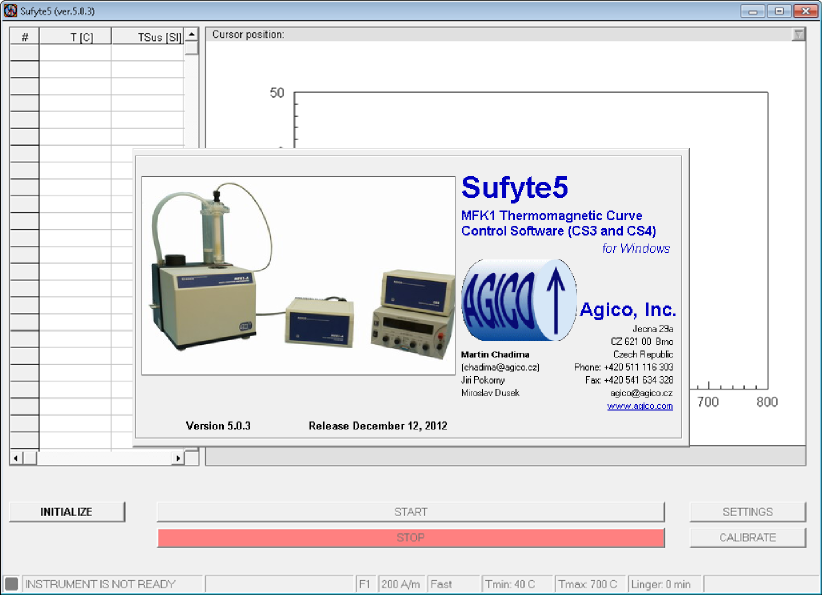Click the red STOP button
822x595 pixels.
tap(410, 537)
